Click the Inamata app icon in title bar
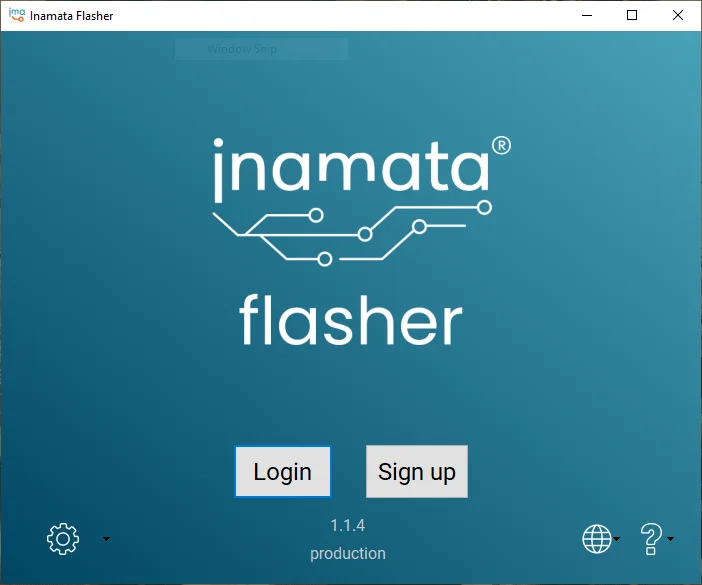This screenshot has height=585, width=702. [16, 15]
